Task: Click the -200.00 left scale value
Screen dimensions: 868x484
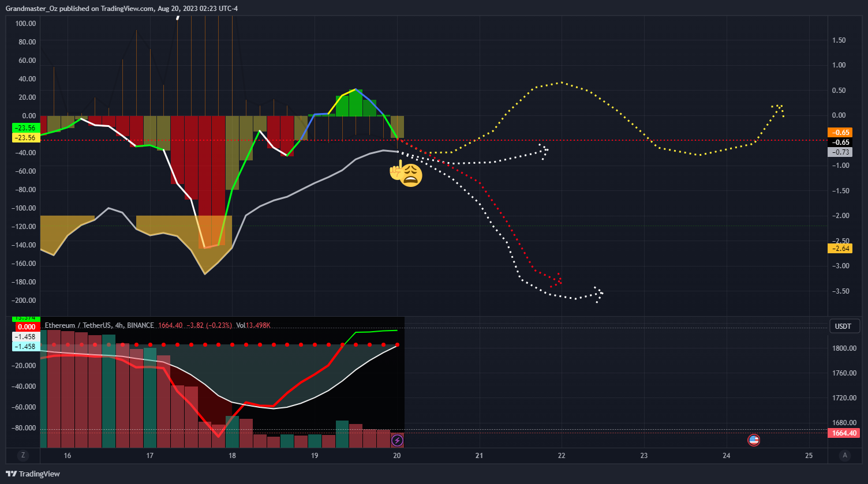Action: [25, 301]
